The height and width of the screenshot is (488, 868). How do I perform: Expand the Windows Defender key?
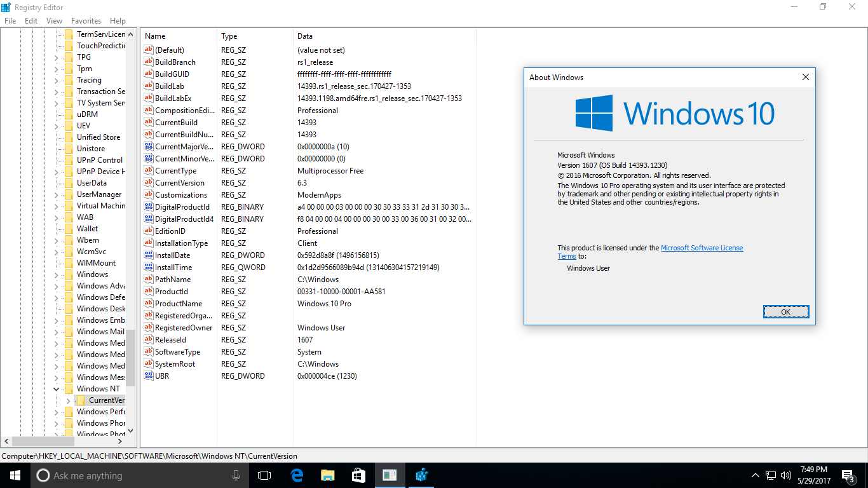click(56, 297)
